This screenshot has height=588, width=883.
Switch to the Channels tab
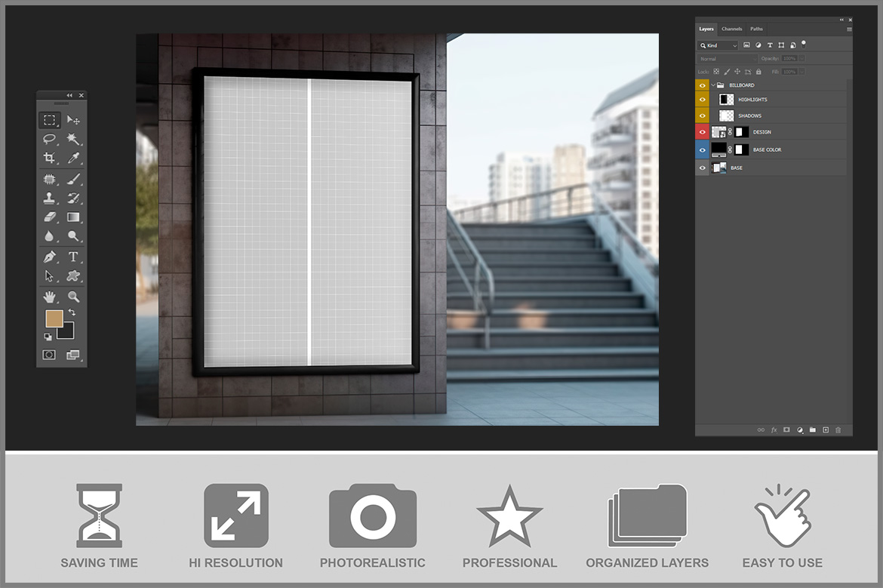[x=731, y=29]
